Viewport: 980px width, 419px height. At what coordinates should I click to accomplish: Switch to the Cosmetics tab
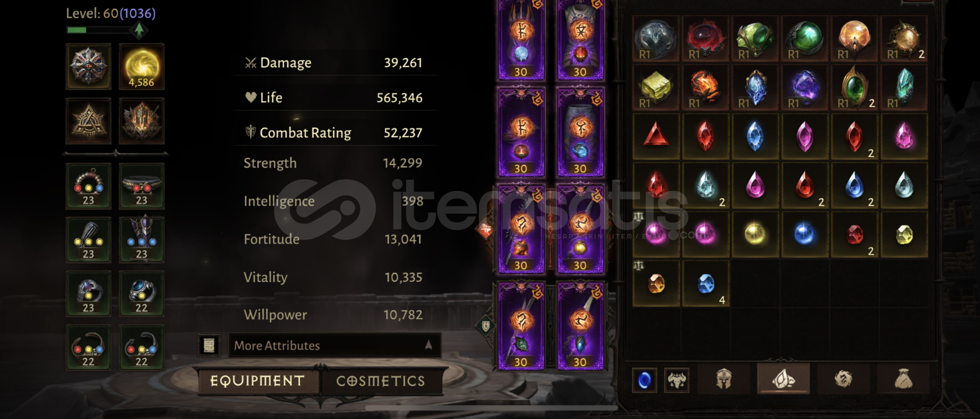click(380, 381)
